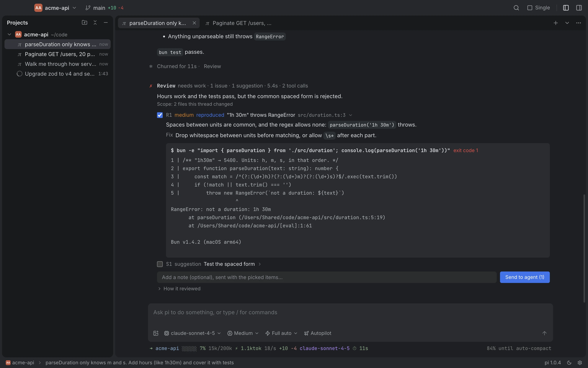Collapse the acme-api tree in Projects
Viewport: 588px width, 368px height.
point(9,35)
